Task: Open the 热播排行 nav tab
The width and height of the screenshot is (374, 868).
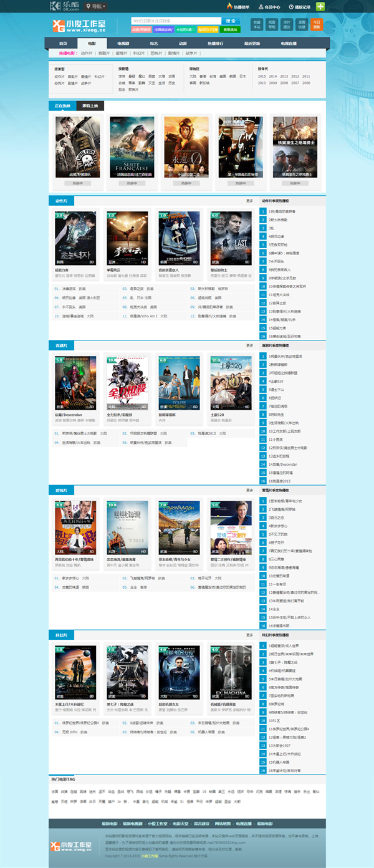Action: click(216, 43)
